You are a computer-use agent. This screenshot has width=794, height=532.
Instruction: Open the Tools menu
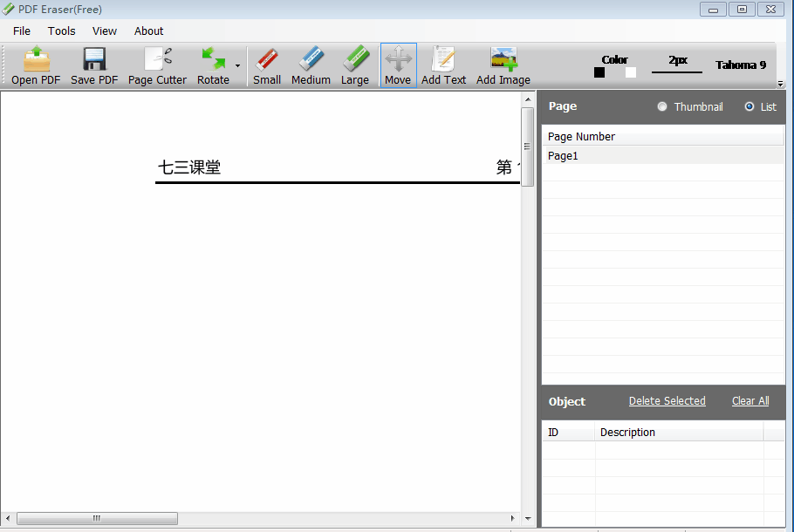(62, 31)
